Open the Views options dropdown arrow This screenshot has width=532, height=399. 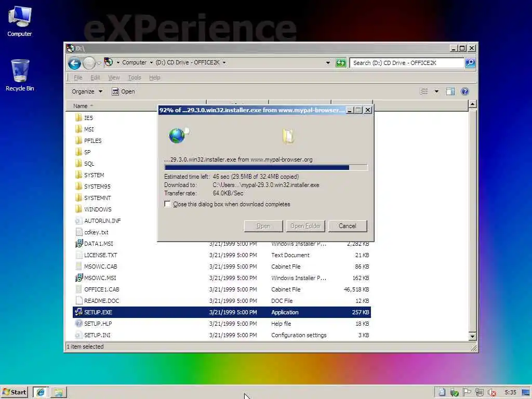pos(436,91)
